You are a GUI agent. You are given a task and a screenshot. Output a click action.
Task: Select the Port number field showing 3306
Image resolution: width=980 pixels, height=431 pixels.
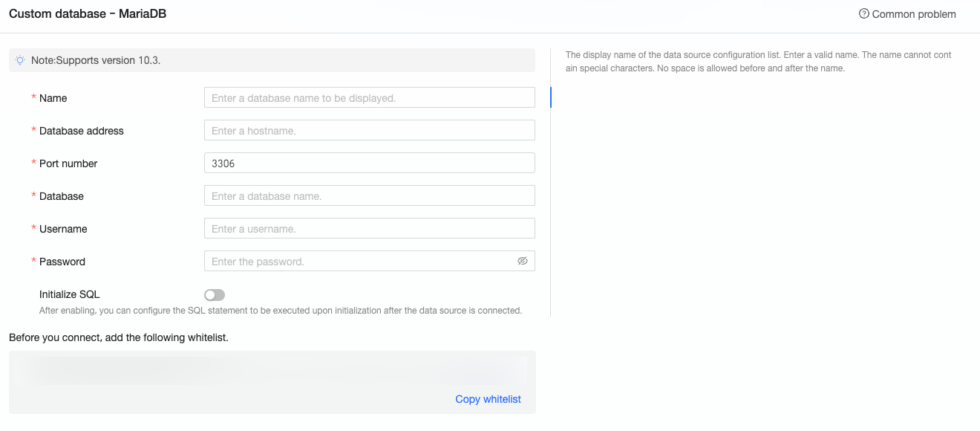369,163
